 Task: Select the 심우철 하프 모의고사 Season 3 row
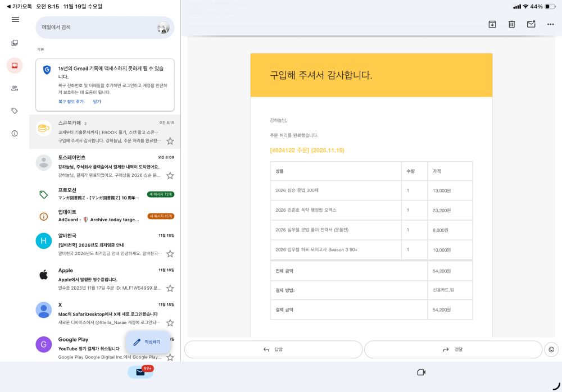pyautogui.click(x=371, y=250)
